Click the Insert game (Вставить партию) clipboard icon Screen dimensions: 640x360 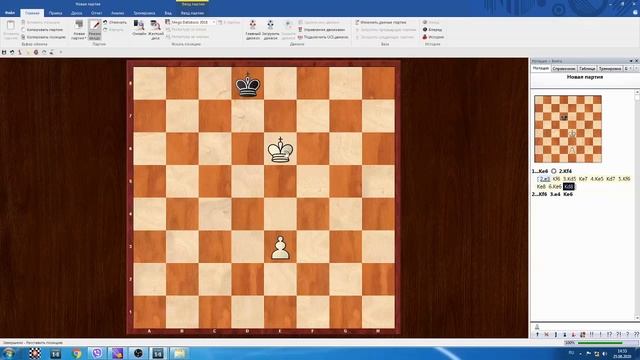point(11,29)
